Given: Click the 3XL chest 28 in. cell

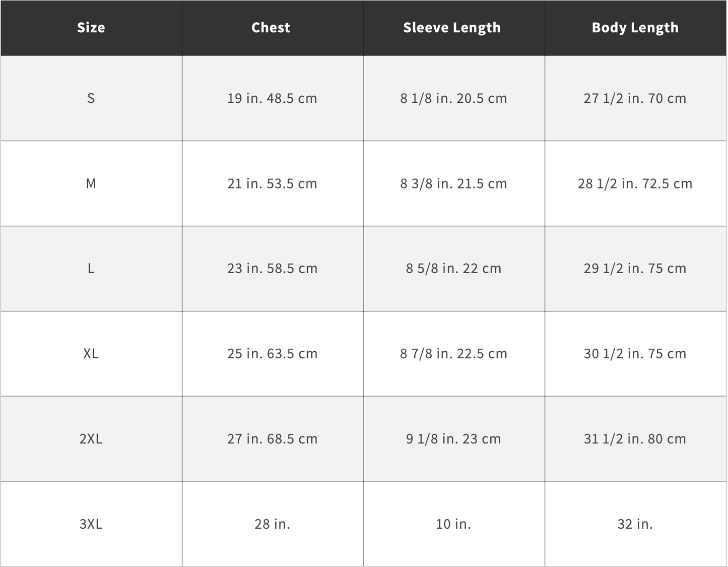Looking at the screenshot, I should pos(272,524).
